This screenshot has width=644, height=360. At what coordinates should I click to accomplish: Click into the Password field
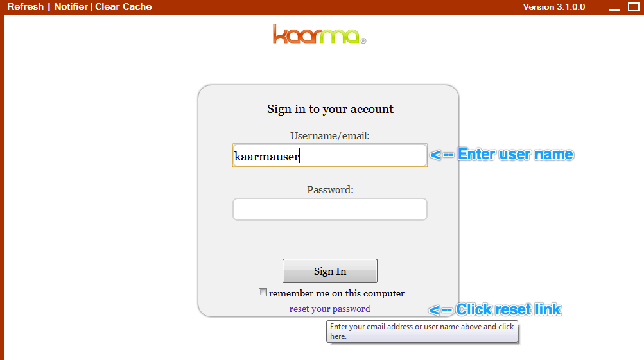[330, 209]
